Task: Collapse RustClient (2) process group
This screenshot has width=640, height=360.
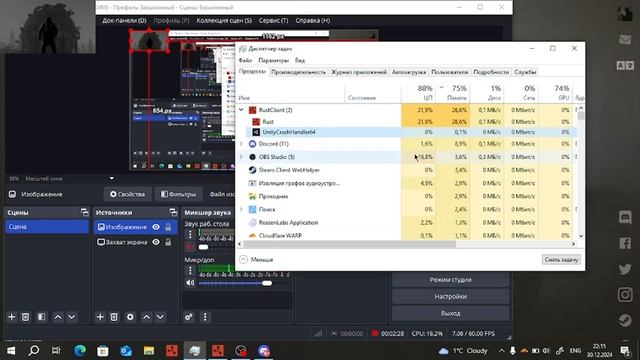Action: [x=241, y=110]
